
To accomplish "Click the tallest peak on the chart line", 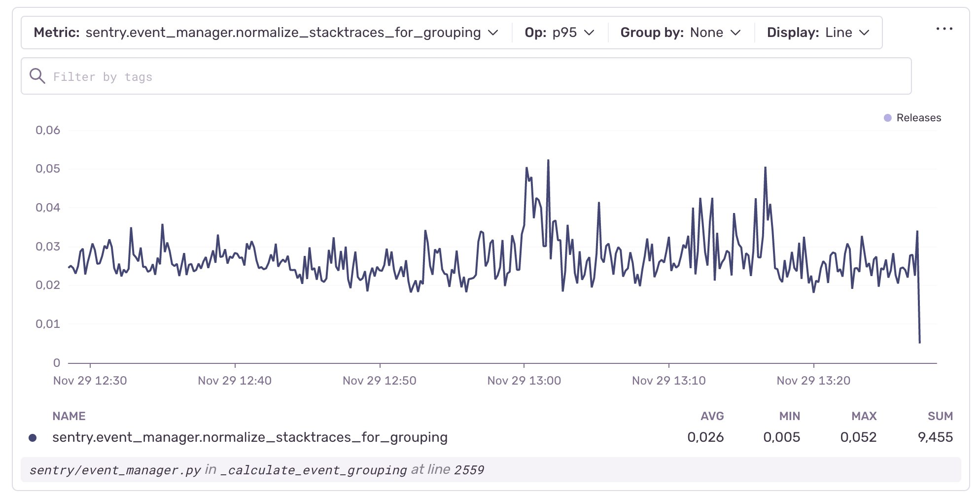I will pos(548,161).
